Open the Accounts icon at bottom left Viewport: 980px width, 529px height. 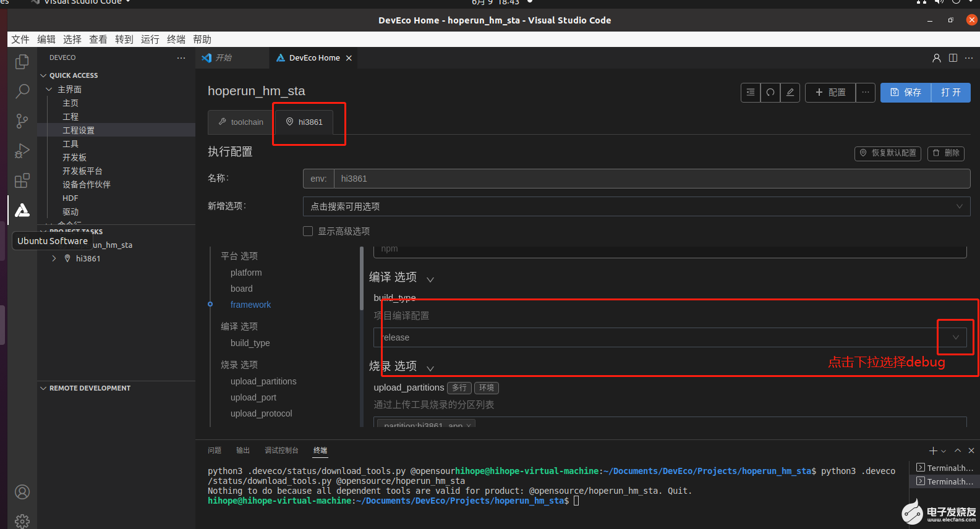(x=22, y=492)
